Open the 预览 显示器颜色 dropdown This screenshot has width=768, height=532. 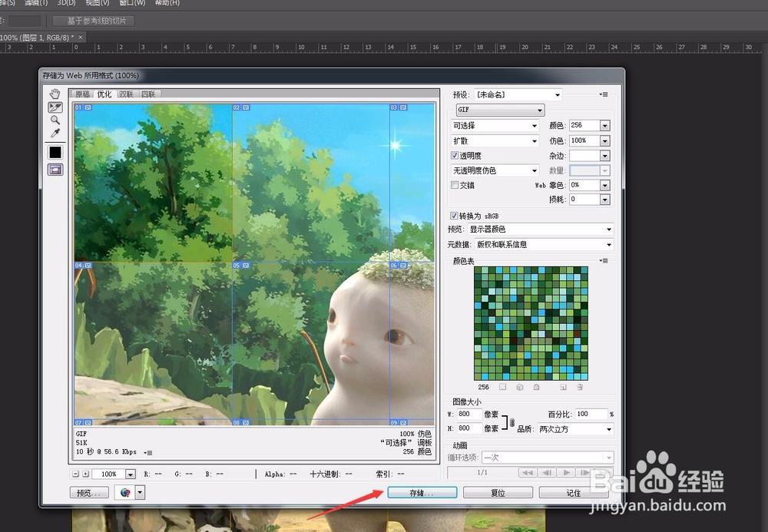[541, 229]
